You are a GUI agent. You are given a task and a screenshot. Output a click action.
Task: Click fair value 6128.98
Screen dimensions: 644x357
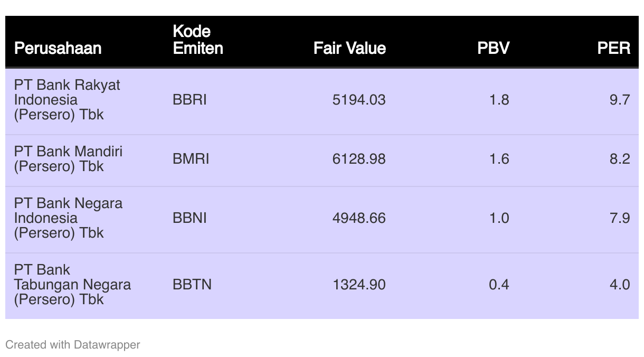(359, 159)
